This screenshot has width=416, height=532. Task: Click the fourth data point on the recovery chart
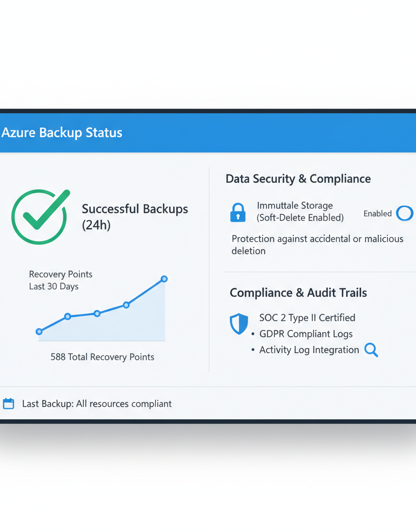coord(126,305)
